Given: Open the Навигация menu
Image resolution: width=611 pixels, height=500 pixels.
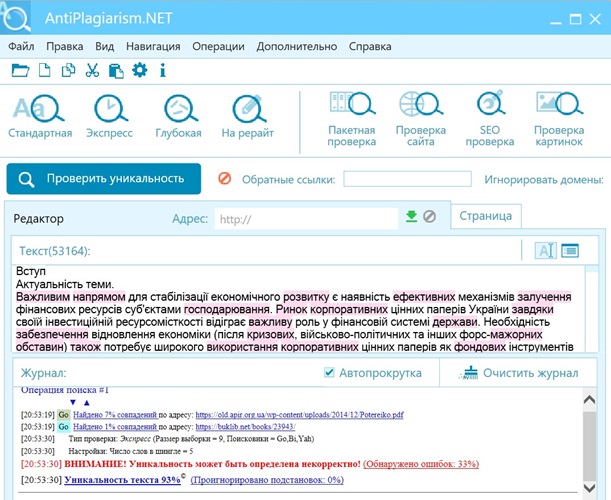Looking at the screenshot, I should point(153,46).
